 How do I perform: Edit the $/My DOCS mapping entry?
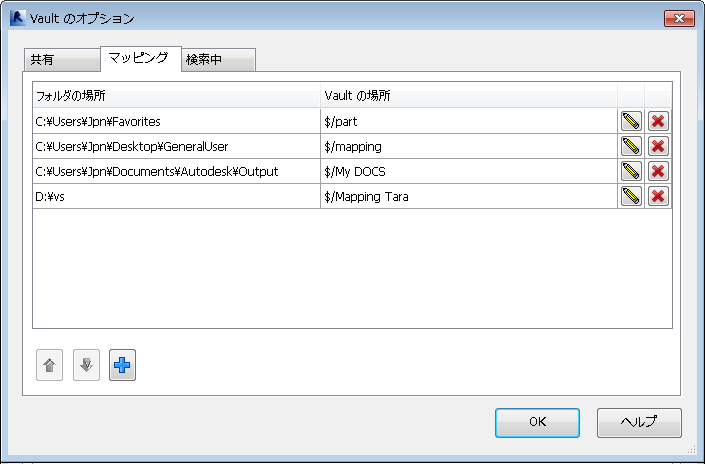[631, 171]
